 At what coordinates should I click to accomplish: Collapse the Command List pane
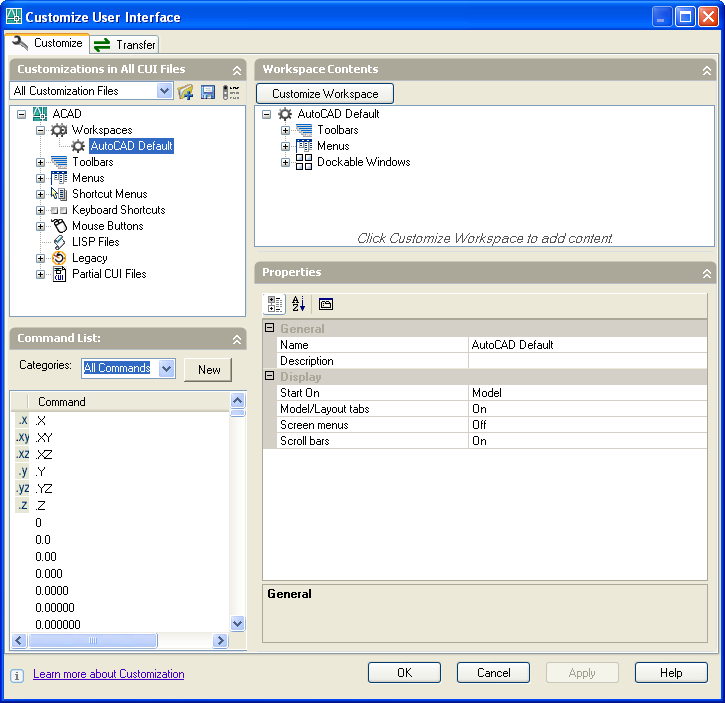pos(237,339)
